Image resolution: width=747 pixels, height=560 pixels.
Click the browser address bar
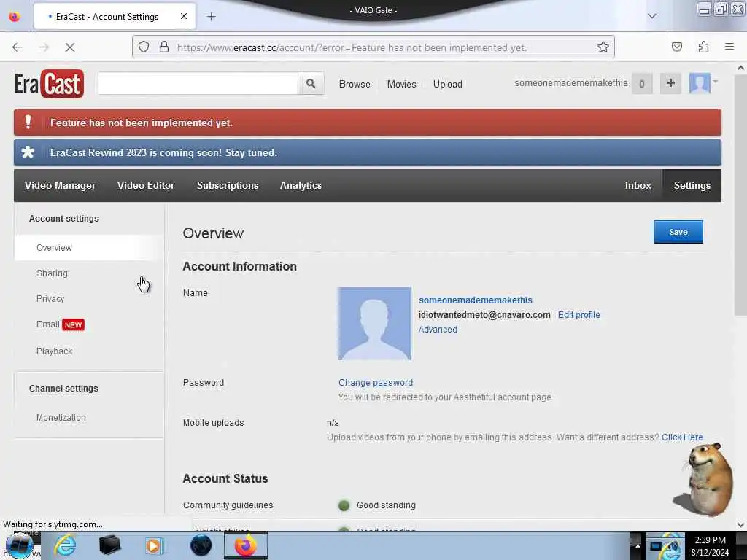point(373,47)
